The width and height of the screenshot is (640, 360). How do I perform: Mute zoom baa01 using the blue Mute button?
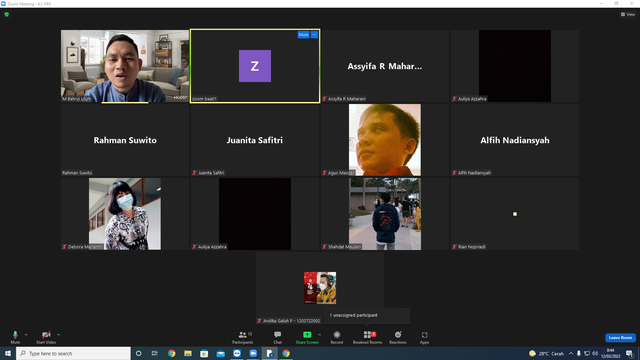coord(303,35)
